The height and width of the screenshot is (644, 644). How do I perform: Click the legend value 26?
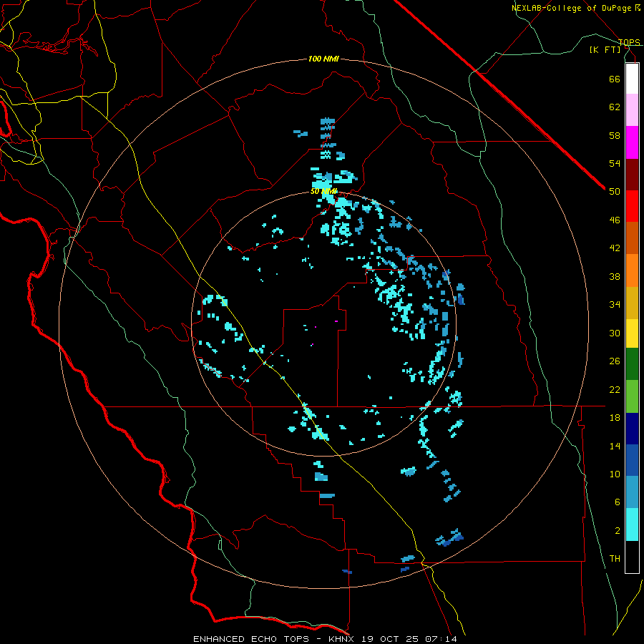(x=615, y=361)
